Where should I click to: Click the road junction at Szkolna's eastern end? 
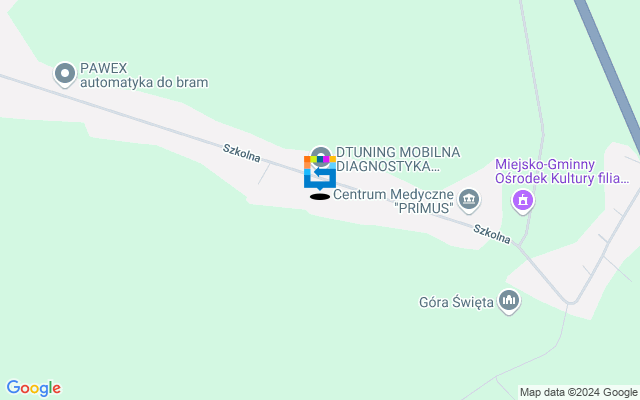(518, 246)
